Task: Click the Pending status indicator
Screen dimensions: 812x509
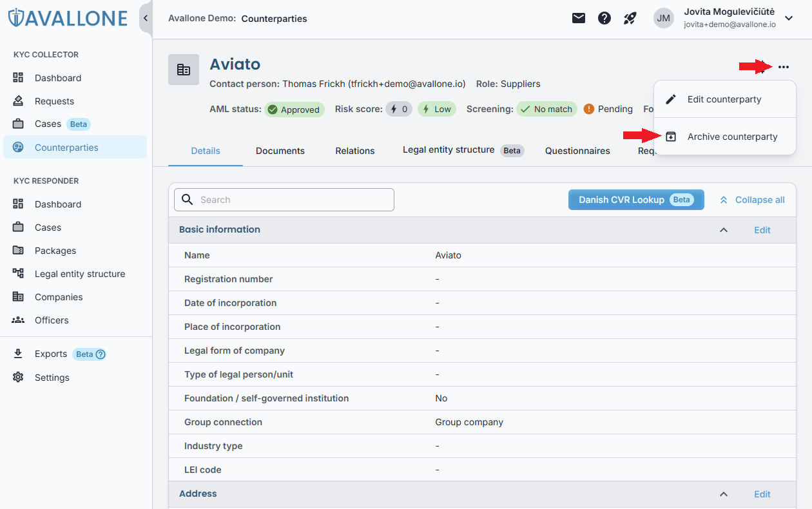Action: tap(608, 110)
